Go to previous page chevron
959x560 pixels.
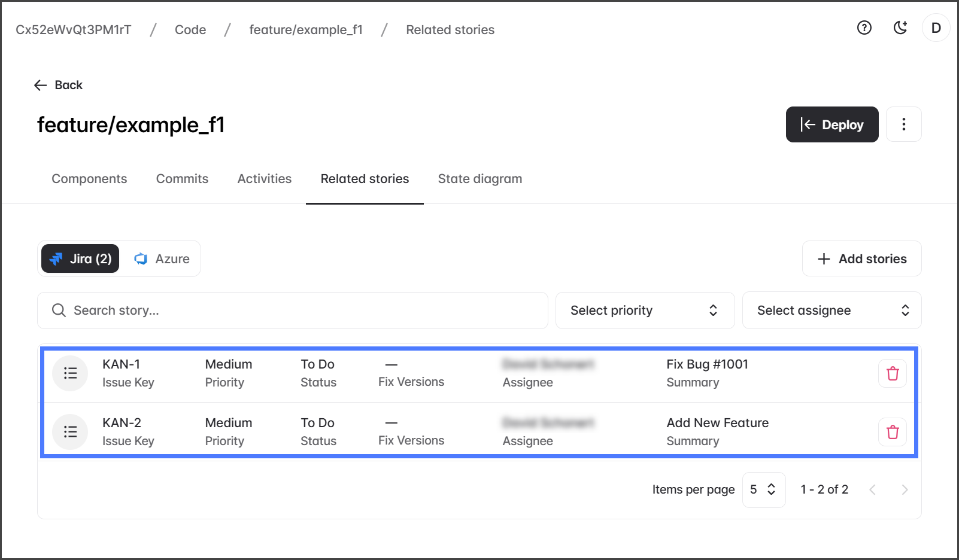pos(872,490)
